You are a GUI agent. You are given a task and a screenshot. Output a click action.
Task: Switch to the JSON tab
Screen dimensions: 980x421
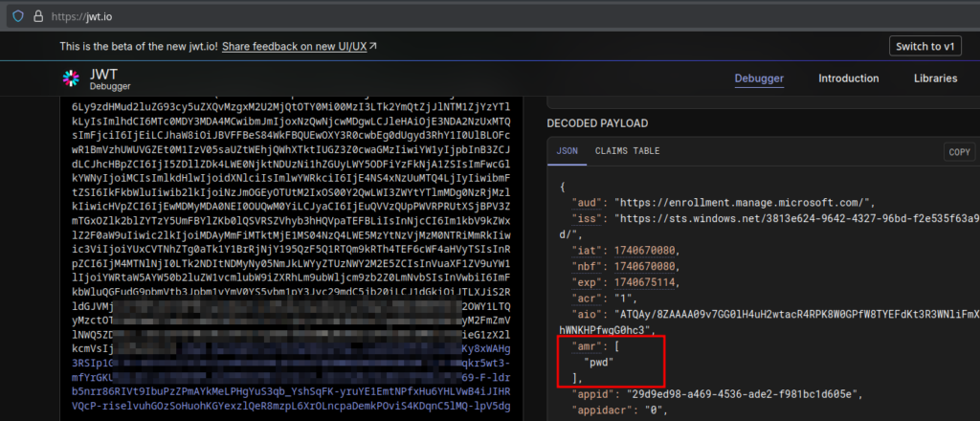[x=568, y=151]
